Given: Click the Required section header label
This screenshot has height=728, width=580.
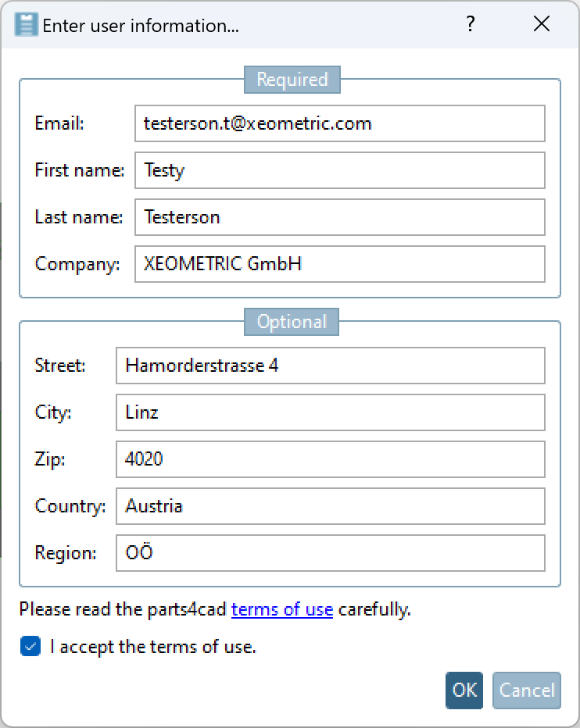Looking at the screenshot, I should [292, 79].
